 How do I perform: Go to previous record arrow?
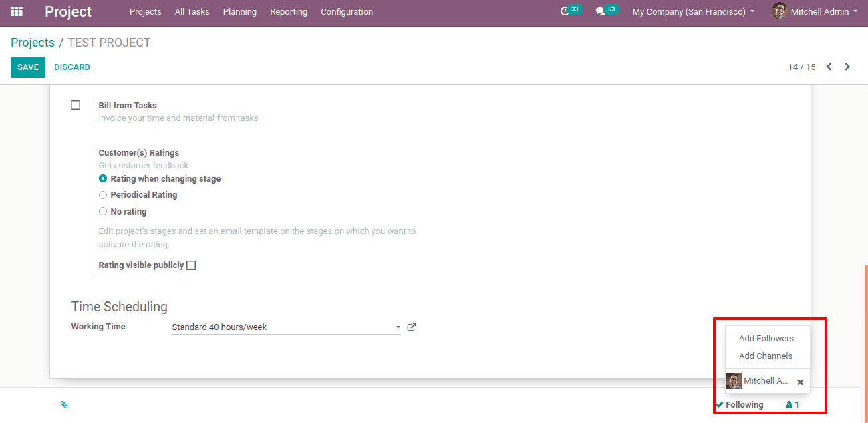coord(829,67)
